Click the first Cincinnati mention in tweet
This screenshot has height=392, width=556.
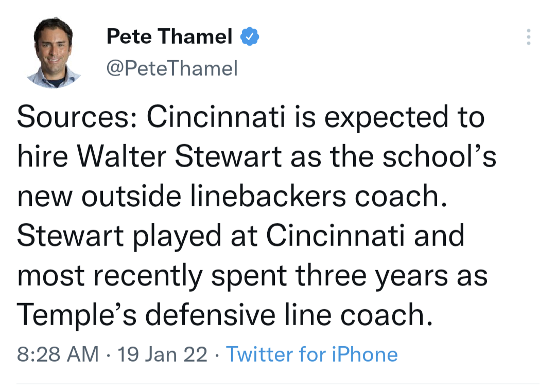click(216, 117)
